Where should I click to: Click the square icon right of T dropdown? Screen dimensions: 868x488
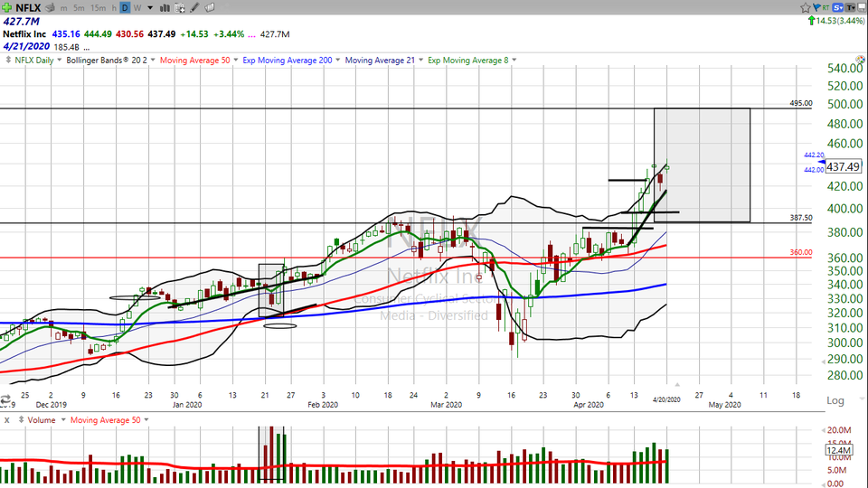(862, 7)
